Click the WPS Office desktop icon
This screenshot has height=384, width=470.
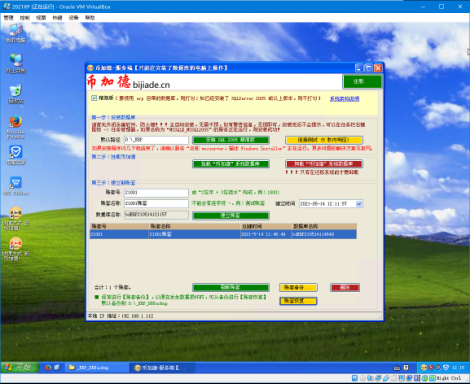pyautogui.click(x=15, y=186)
